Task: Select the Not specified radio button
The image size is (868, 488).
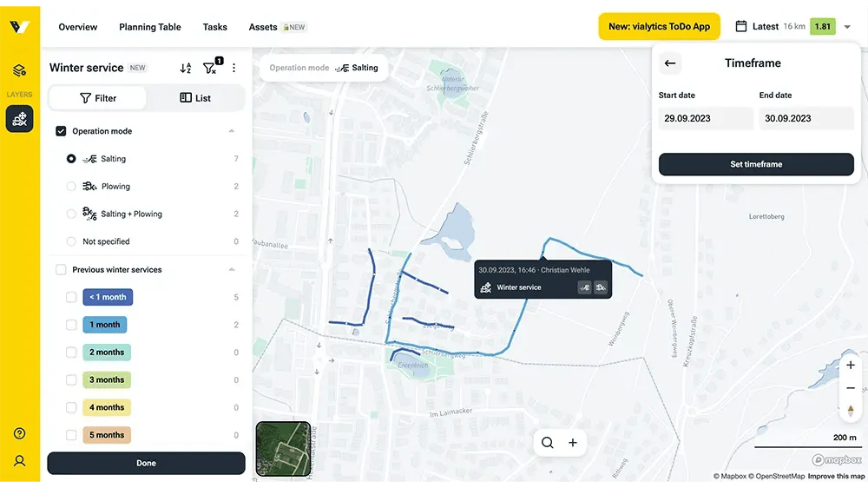Action: tap(71, 241)
